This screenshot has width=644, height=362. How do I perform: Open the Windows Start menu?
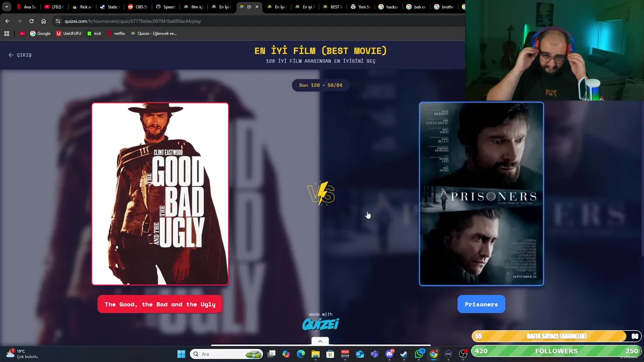point(181,354)
